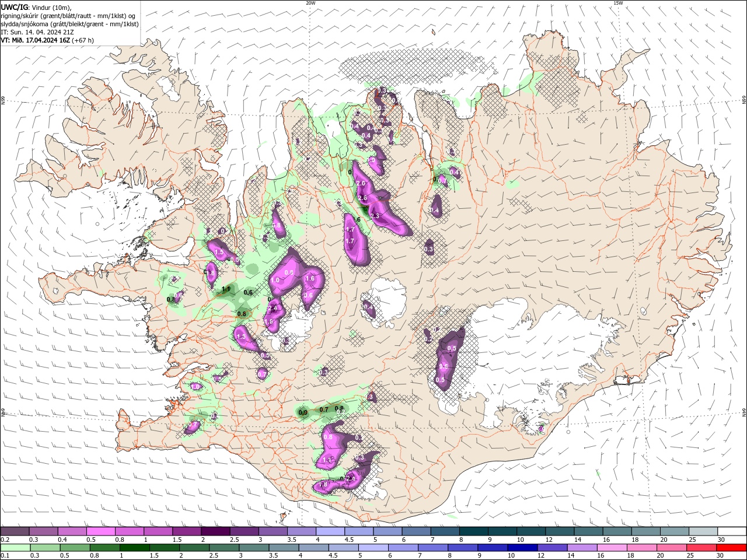The image size is (747, 560).
Task: Select the 66N label on the left edge
Action: tap(3, 100)
